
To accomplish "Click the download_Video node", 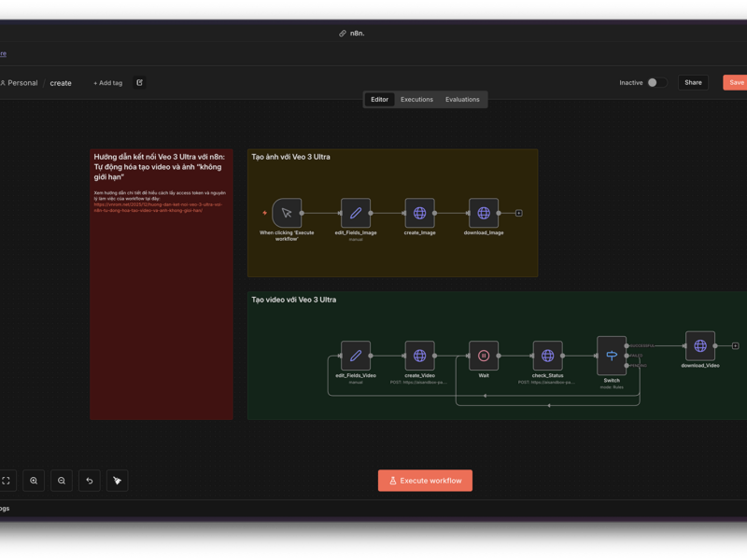I will click(x=699, y=346).
